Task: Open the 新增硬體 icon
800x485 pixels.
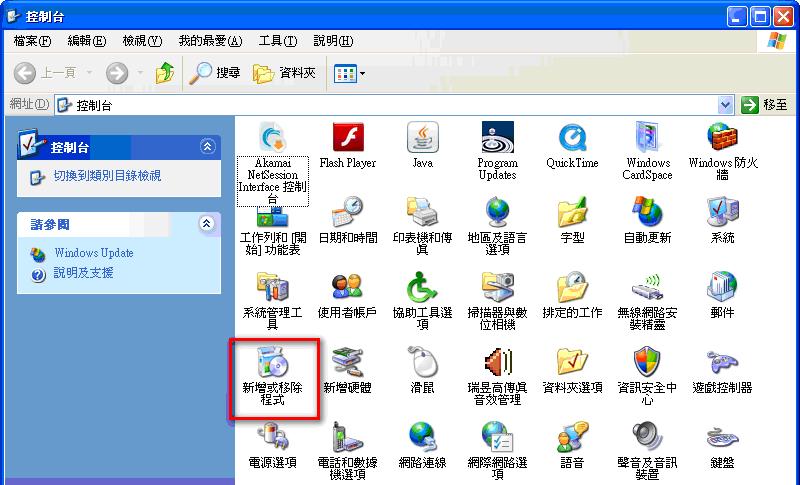Action: pos(347,362)
